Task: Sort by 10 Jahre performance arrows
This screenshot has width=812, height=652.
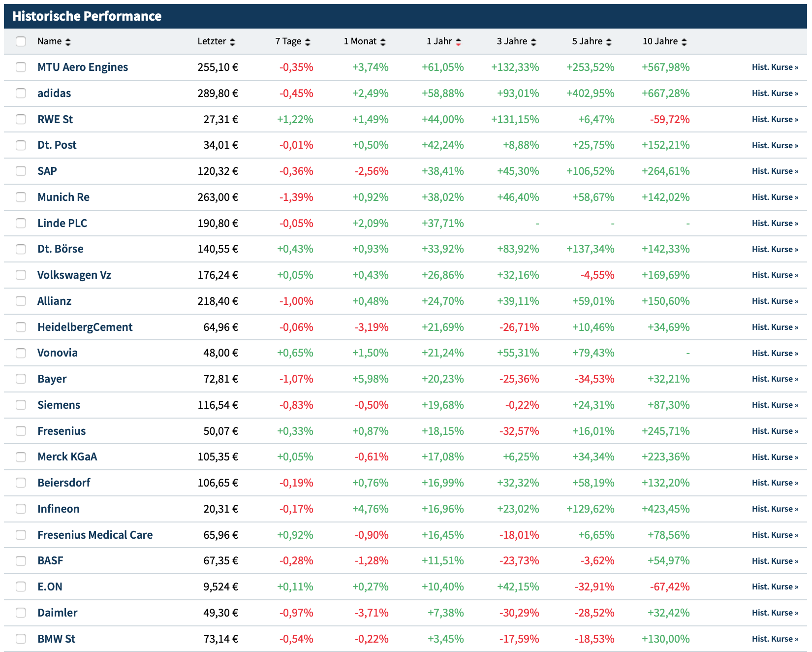Action: click(684, 42)
